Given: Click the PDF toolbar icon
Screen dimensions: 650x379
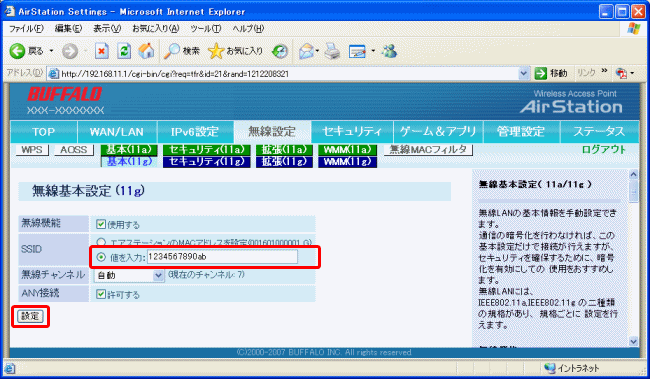Looking at the screenshot, I should tap(621, 73).
